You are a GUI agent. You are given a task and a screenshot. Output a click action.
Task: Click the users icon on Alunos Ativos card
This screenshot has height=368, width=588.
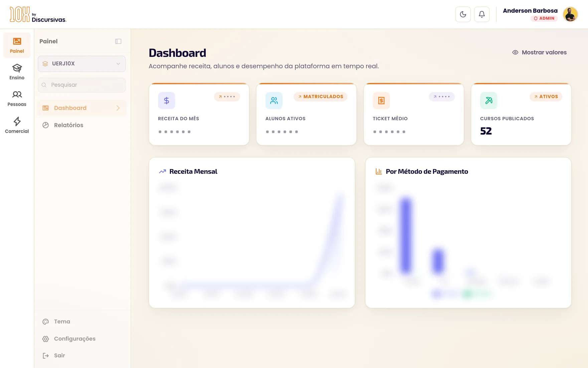pos(274,100)
